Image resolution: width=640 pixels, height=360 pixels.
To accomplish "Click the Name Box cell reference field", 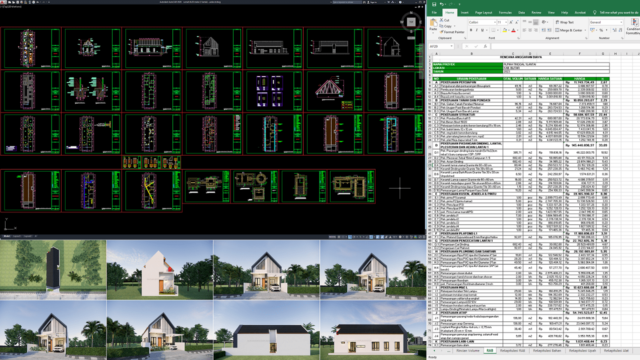I will tap(439, 46).
